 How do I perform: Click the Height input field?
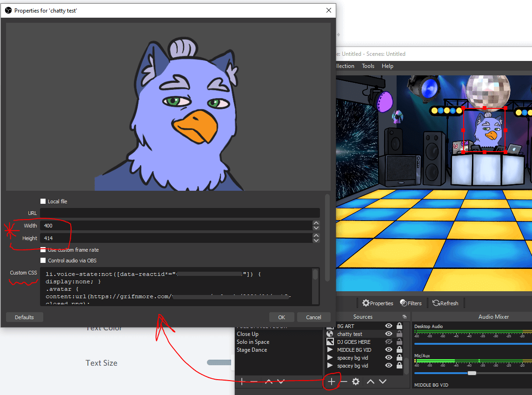point(176,238)
